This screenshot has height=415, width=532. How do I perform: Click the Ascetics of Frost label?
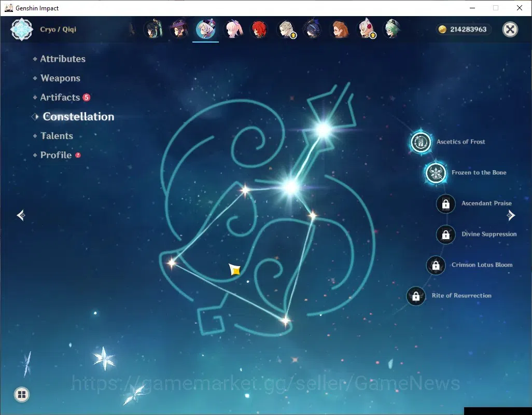[x=461, y=142]
